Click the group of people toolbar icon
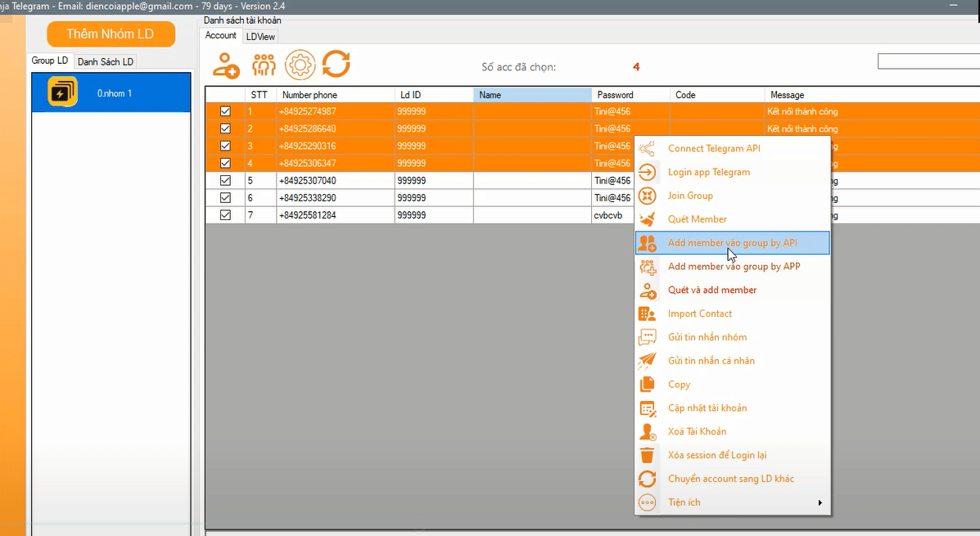The height and width of the screenshot is (536, 980). click(264, 65)
